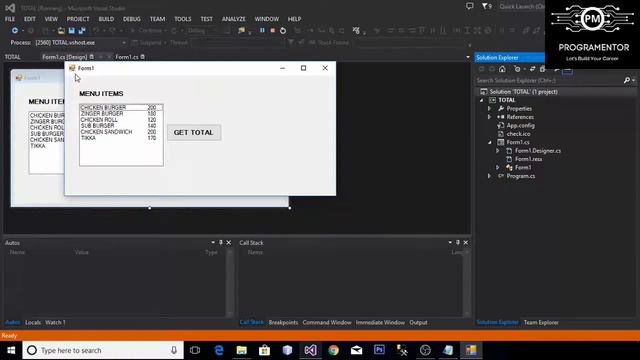The height and width of the screenshot is (360, 640).
Task: Open the TOOLS menu
Action: coord(182,19)
